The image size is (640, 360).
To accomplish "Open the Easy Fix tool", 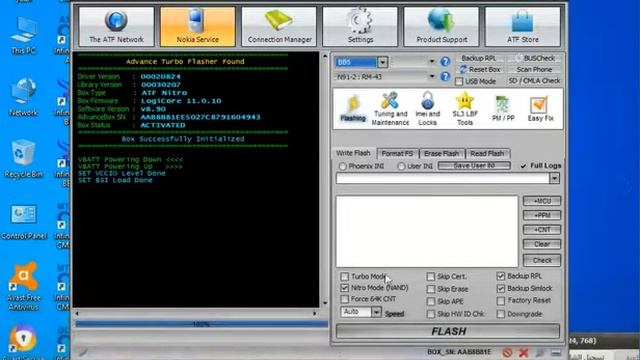I will tap(540, 109).
